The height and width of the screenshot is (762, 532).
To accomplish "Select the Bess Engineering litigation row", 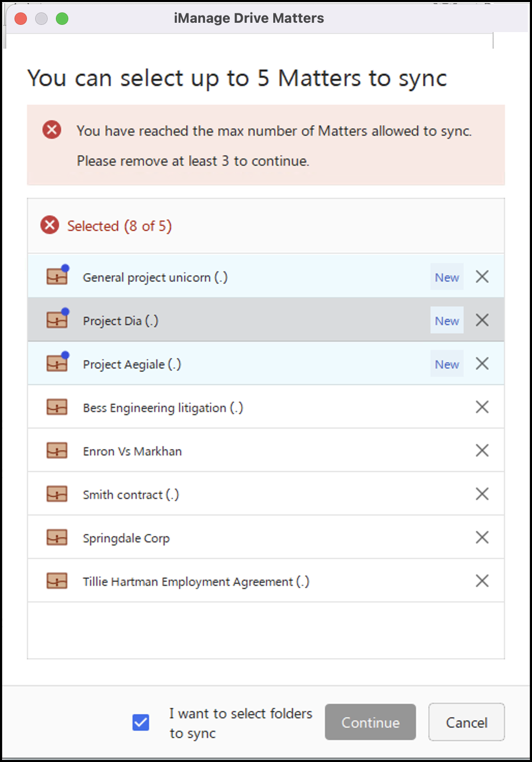I will click(x=259, y=407).
